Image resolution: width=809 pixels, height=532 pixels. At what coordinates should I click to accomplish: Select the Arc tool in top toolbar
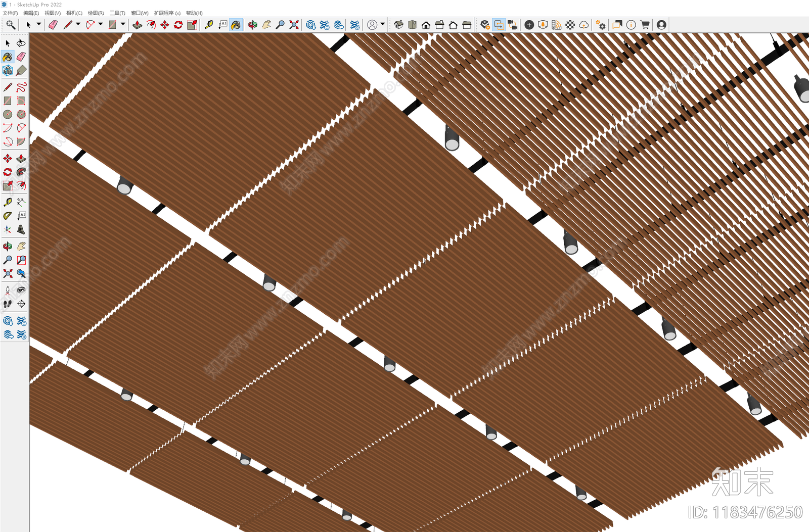(x=90, y=24)
